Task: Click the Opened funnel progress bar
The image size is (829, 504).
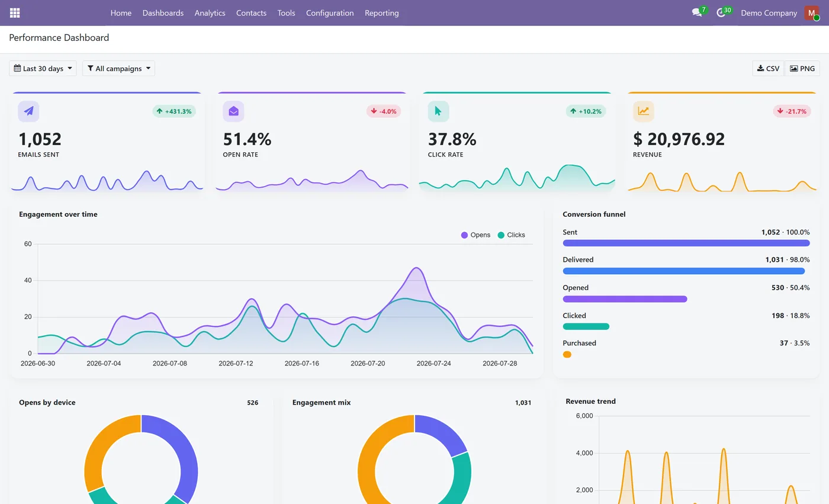Action: 625,299
